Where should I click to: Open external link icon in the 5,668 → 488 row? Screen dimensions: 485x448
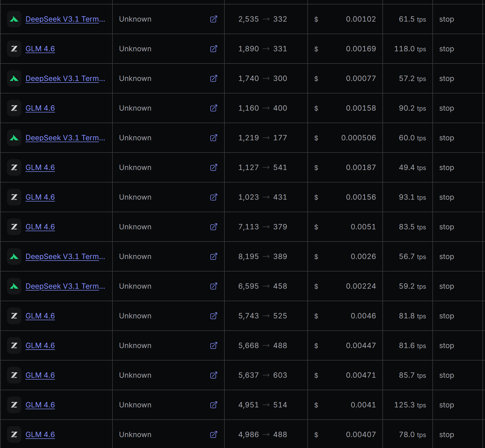coord(213,346)
